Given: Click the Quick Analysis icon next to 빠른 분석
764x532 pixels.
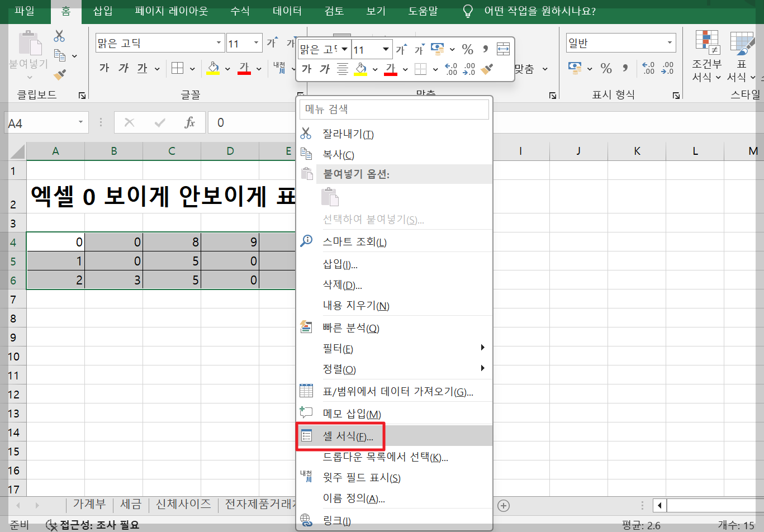Looking at the screenshot, I should (306, 327).
